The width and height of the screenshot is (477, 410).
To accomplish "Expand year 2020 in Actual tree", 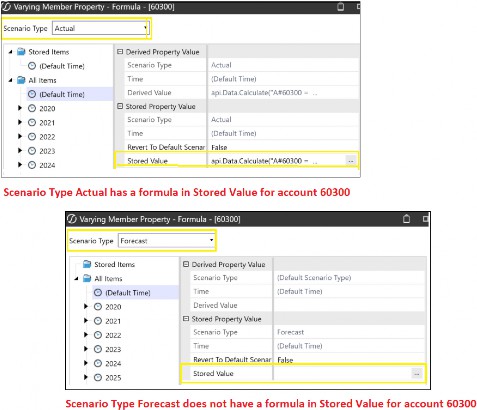I will point(20,108).
